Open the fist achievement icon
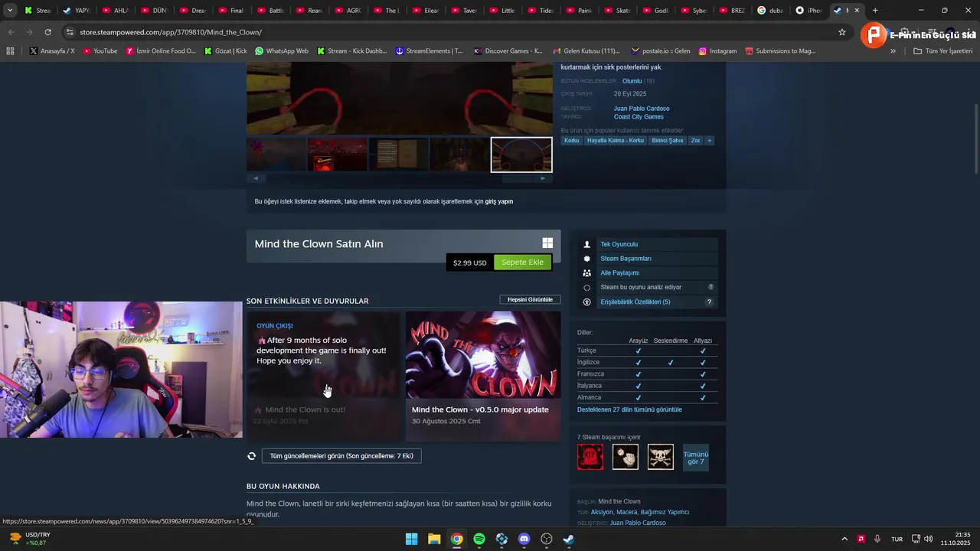980x551 pixels. (626, 457)
